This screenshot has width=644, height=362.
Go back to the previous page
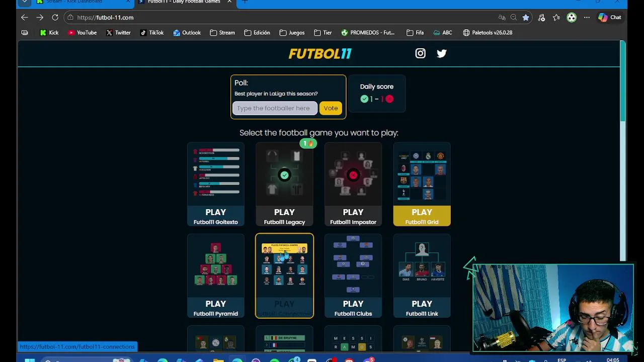pos(24,17)
